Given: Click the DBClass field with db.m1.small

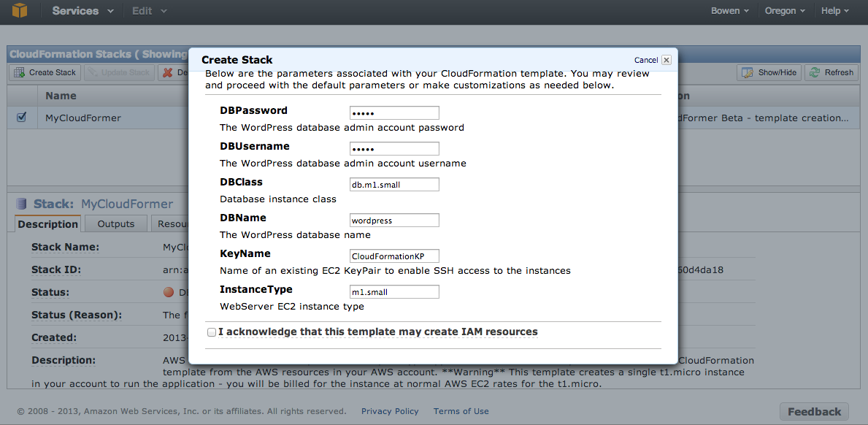Looking at the screenshot, I should (394, 184).
